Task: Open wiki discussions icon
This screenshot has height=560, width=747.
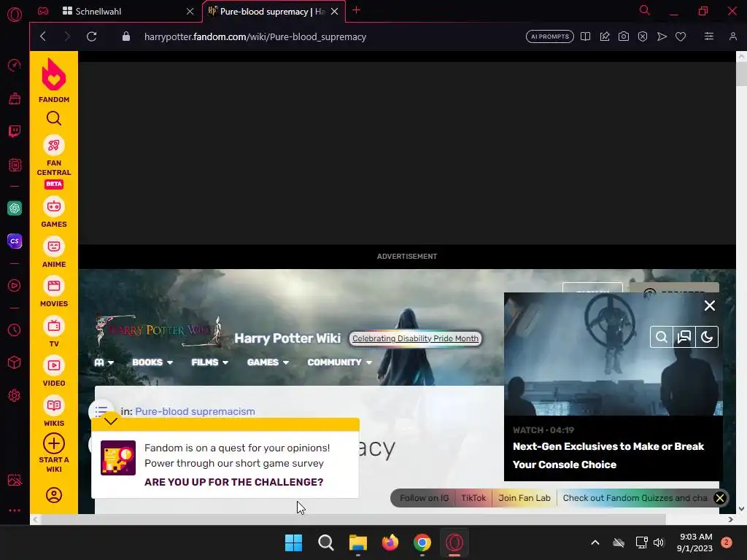Action: click(684, 337)
